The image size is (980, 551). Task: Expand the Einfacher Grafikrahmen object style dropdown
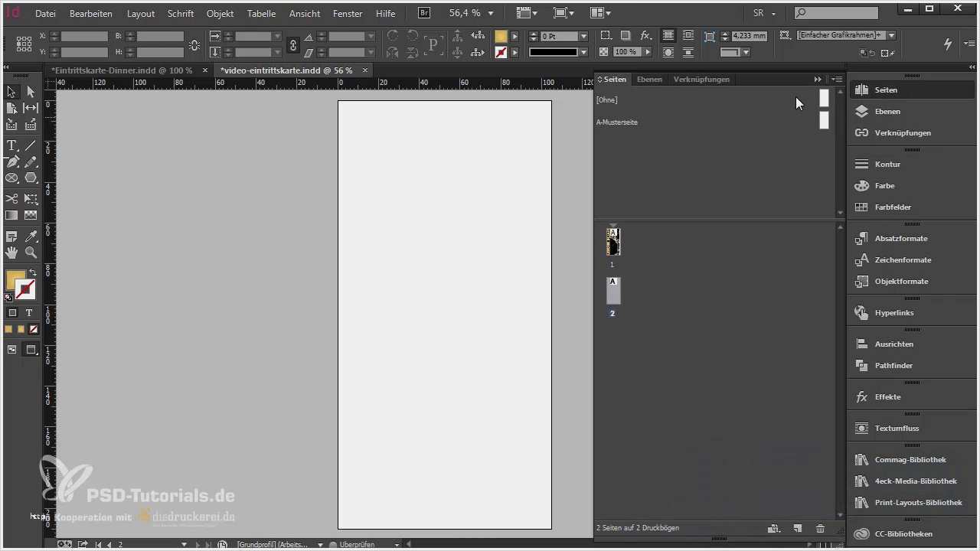[892, 36]
